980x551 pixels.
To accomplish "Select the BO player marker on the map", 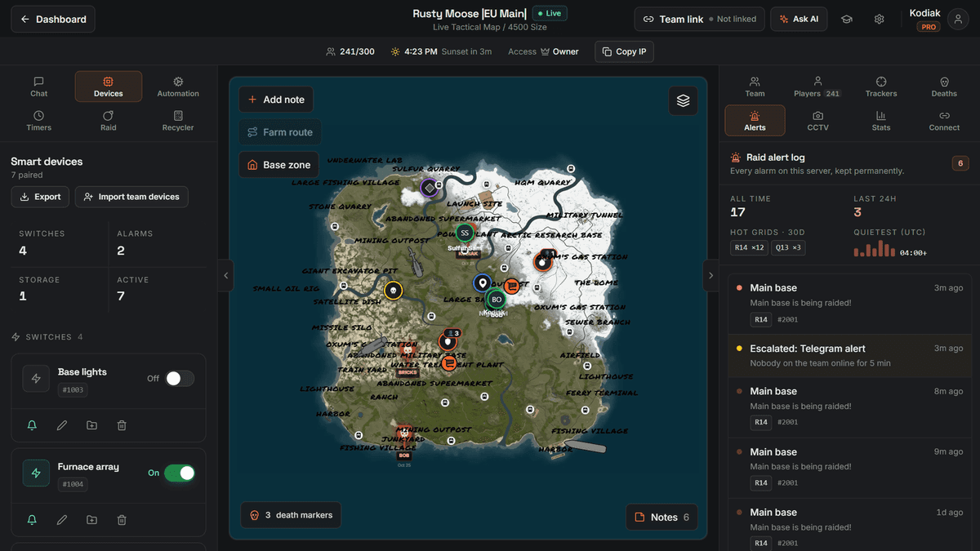I will pyautogui.click(x=496, y=300).
